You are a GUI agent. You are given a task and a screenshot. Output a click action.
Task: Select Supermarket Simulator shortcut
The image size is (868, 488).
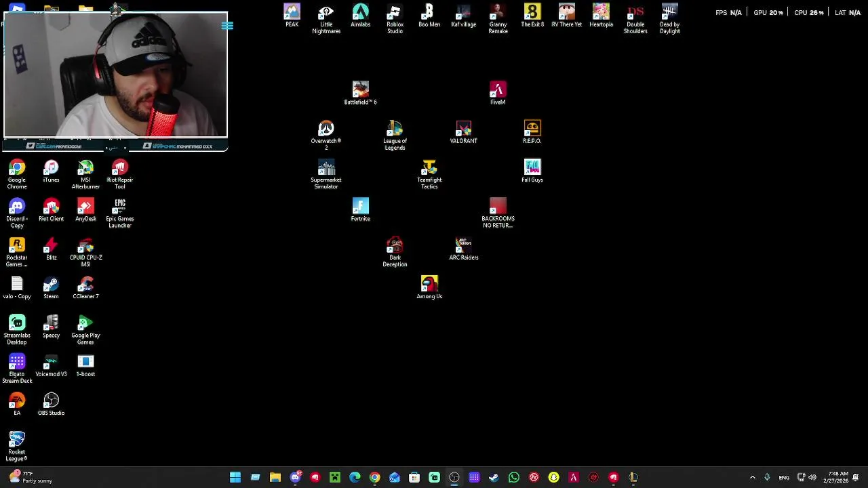326,174
